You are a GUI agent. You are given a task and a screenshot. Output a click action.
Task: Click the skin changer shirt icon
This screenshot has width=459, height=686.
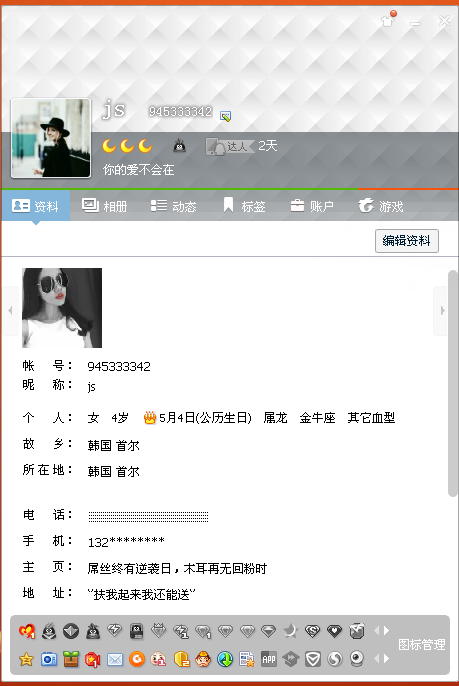tap(388, 19)
